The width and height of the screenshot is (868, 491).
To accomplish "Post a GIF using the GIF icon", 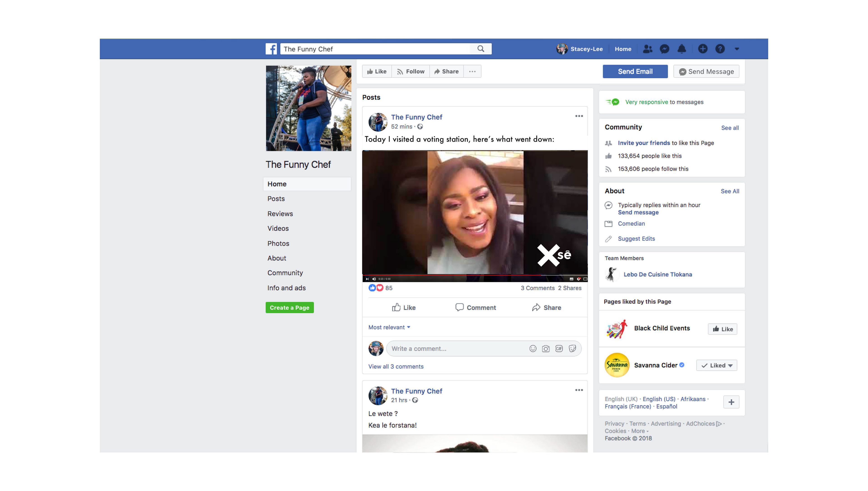I will (559, 349).
